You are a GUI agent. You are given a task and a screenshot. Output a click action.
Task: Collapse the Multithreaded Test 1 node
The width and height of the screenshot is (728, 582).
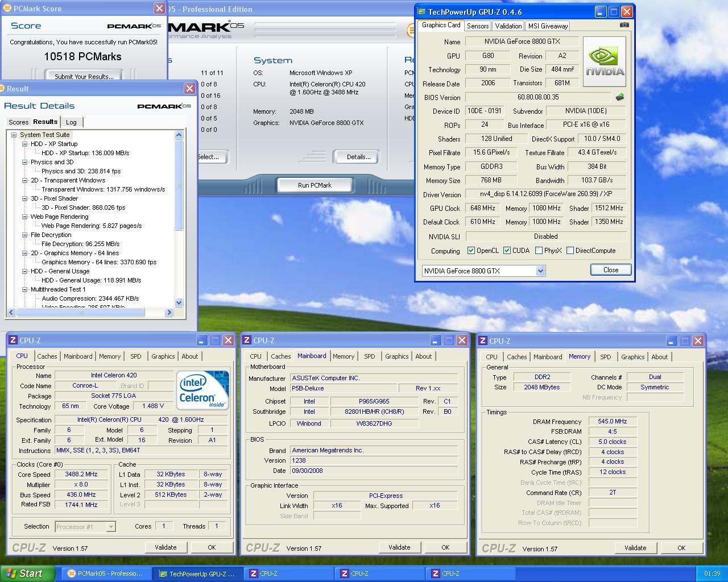click(25, 289)
